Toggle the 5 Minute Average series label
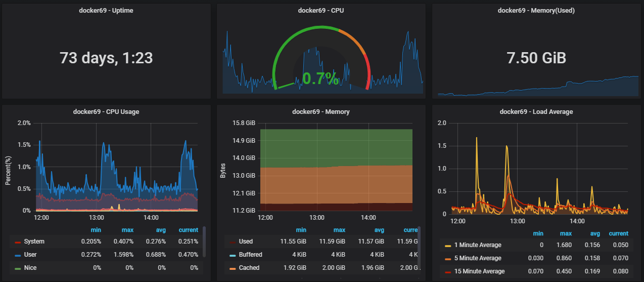 coord(478,258)
